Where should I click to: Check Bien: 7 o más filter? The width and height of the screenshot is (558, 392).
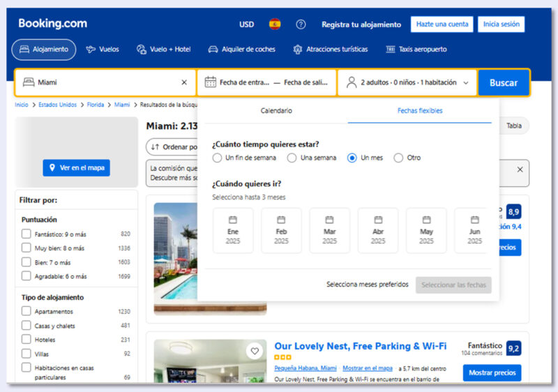(x=26, y=262)
